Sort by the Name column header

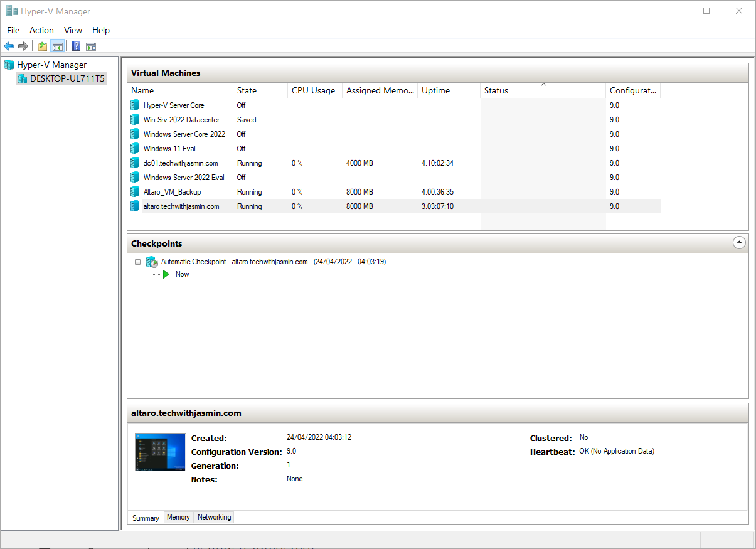coord(180,90)
